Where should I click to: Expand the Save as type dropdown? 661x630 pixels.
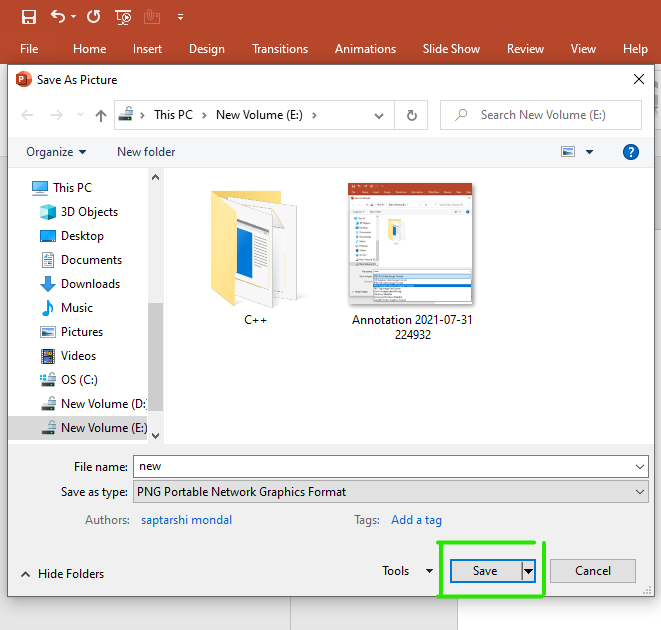pos(640,492)
